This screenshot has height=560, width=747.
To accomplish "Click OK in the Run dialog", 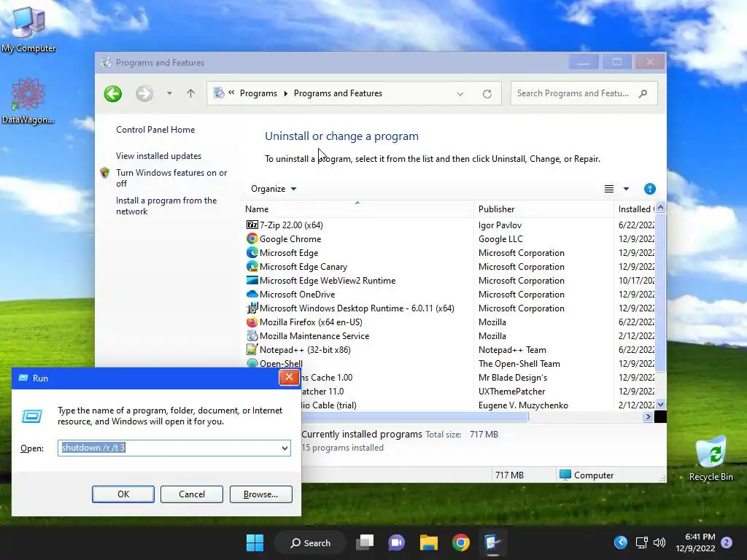I will point(123,494).
